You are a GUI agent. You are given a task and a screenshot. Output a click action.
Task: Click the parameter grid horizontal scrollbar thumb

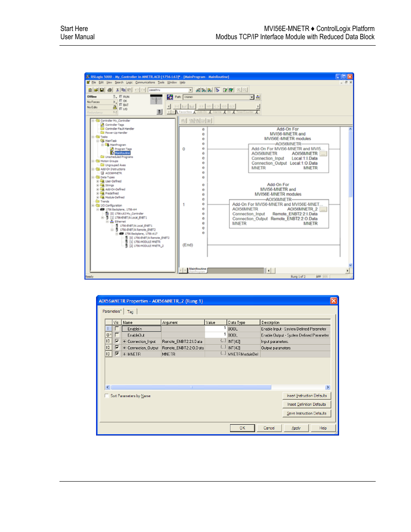(191, 387)
